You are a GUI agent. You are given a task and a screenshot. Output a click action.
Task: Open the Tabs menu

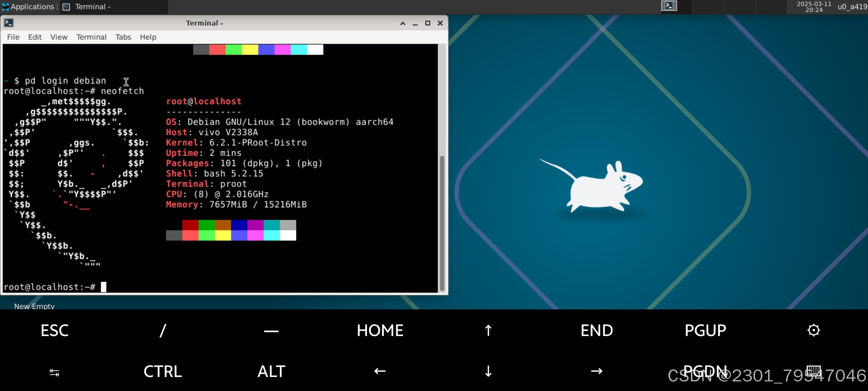(x=123, y=37)
